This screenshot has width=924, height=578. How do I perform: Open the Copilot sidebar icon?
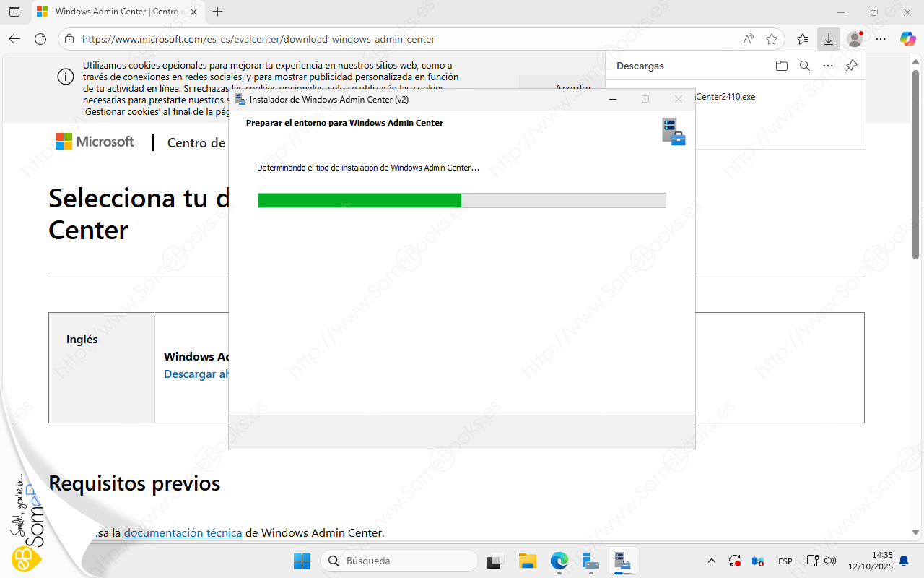tap(907, 39)
